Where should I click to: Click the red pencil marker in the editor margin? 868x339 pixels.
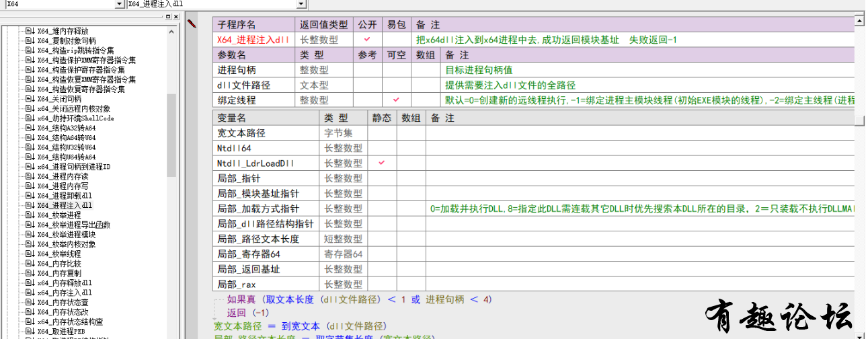click(x=192, y=24)
